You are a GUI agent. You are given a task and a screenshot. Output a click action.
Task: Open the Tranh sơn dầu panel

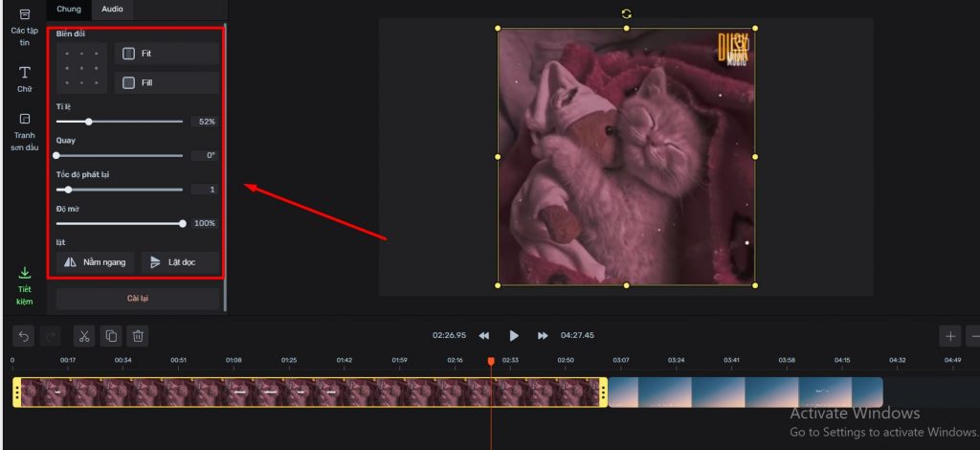click(24, 132)
